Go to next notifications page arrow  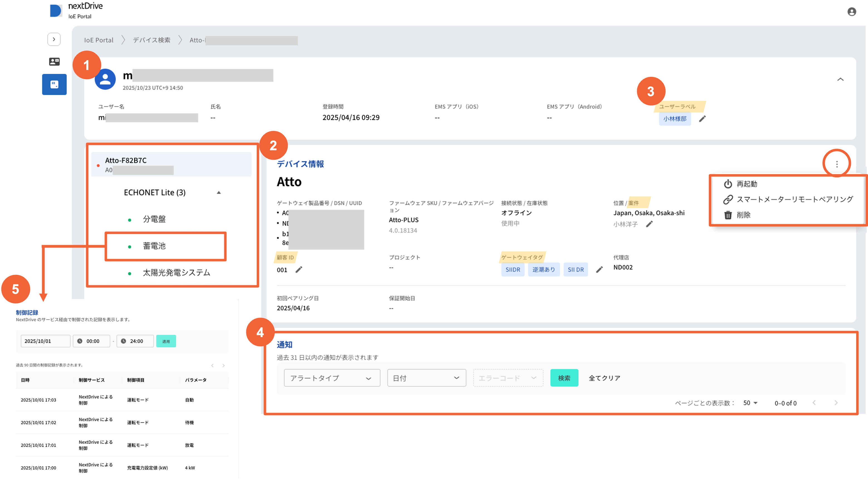[x=836, y=402]
